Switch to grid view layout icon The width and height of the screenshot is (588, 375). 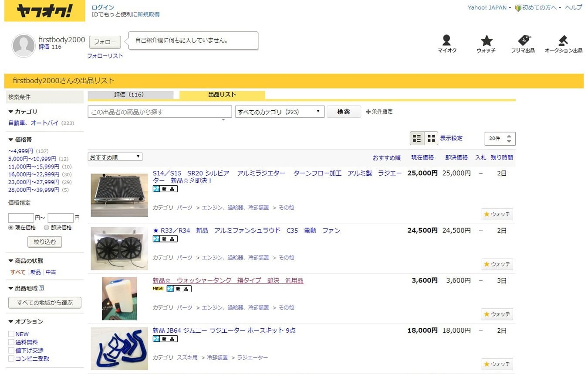pos(431,138)
